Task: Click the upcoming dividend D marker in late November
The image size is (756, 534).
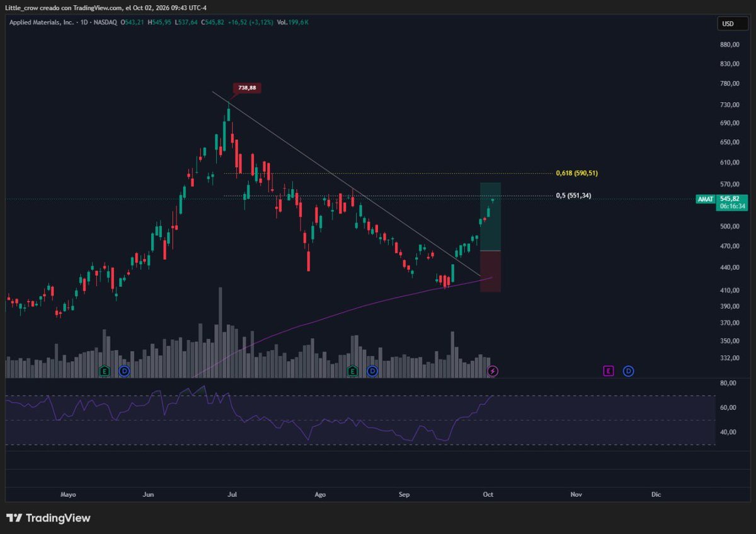Action: tap(628, 371)
